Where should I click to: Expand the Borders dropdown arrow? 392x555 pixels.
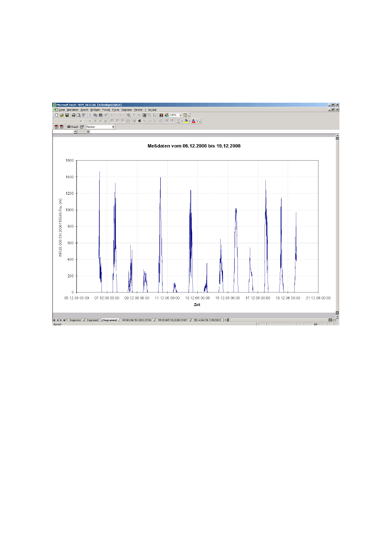(182, 121)
